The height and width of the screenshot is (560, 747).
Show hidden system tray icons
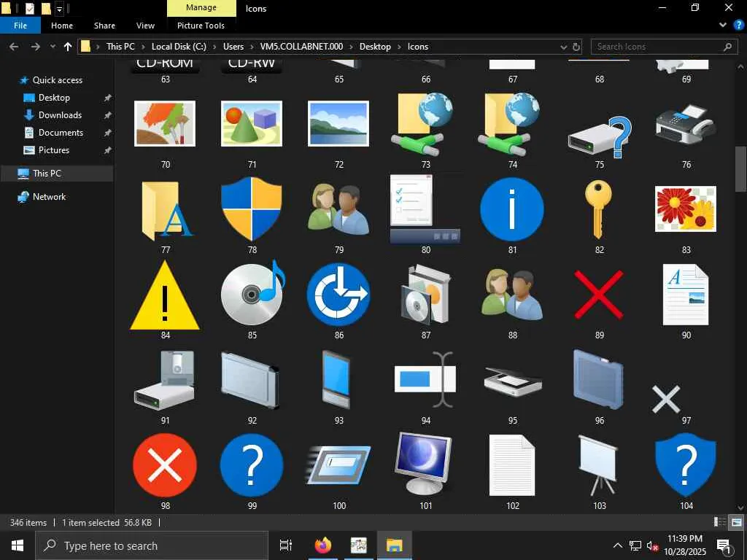pos(617,545)
